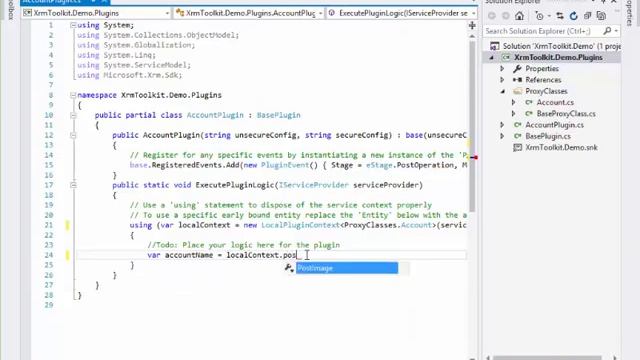
Task: Click the editor vertical scrollbar thumb
Action: click(x=472, y=127)
